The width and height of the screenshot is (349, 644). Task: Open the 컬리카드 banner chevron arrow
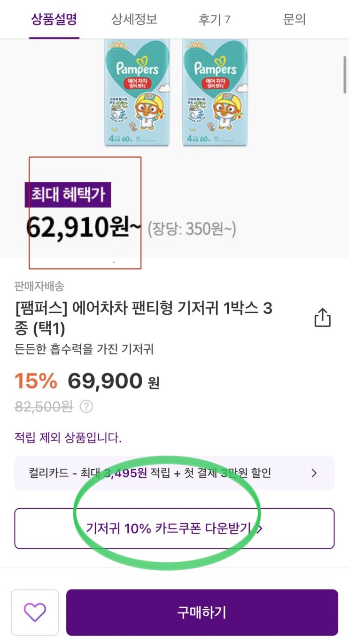[x=314, y=473]
